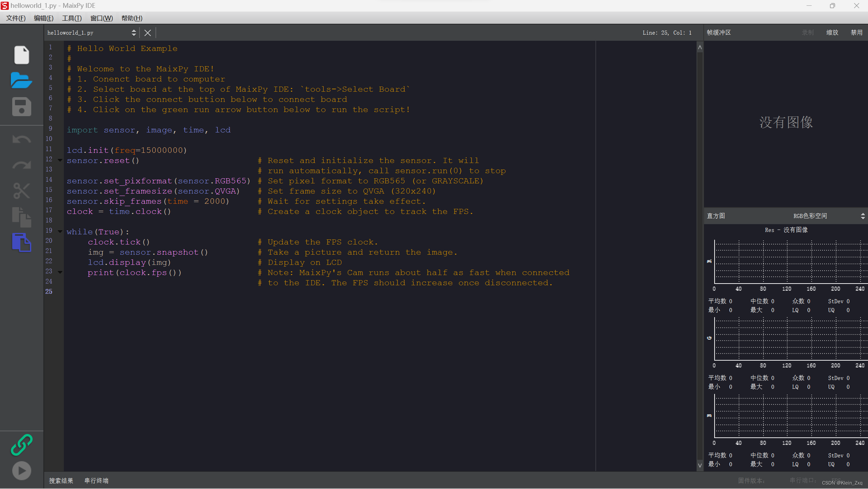The height and width of the screenshot is (489, 868).
Task: Open a file with the folder icon
Action: pos(21,80)
